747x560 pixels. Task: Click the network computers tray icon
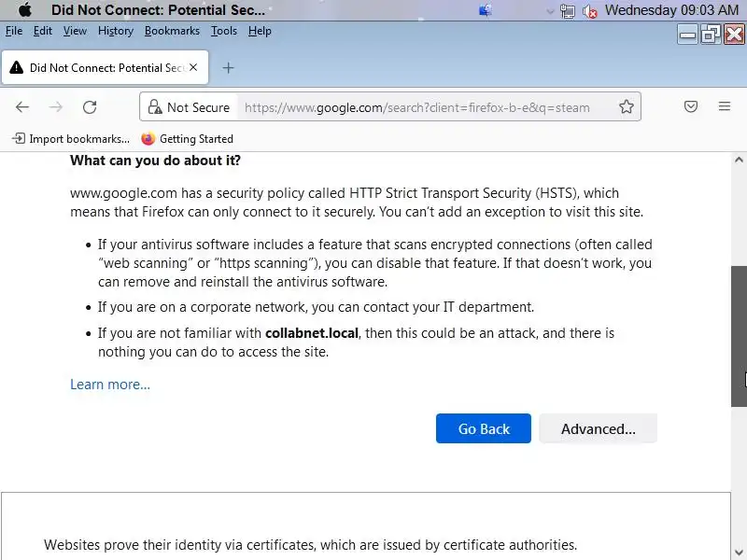pyautogui.click(x=568, y=11)
